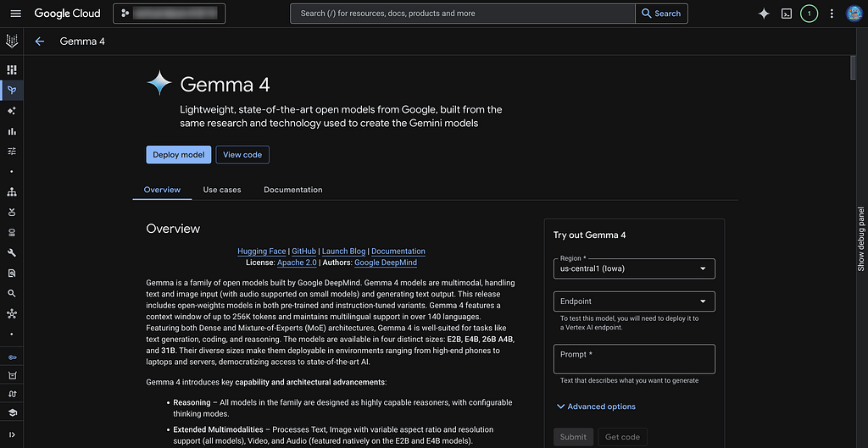Click Show debug panel side tab
The image size is (868, 448).
click(x=861, y=239)
